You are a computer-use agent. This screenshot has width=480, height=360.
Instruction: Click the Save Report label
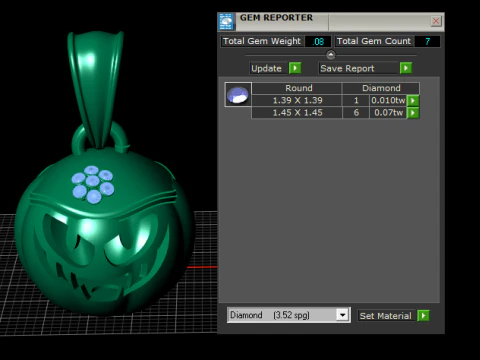point(359,68)
